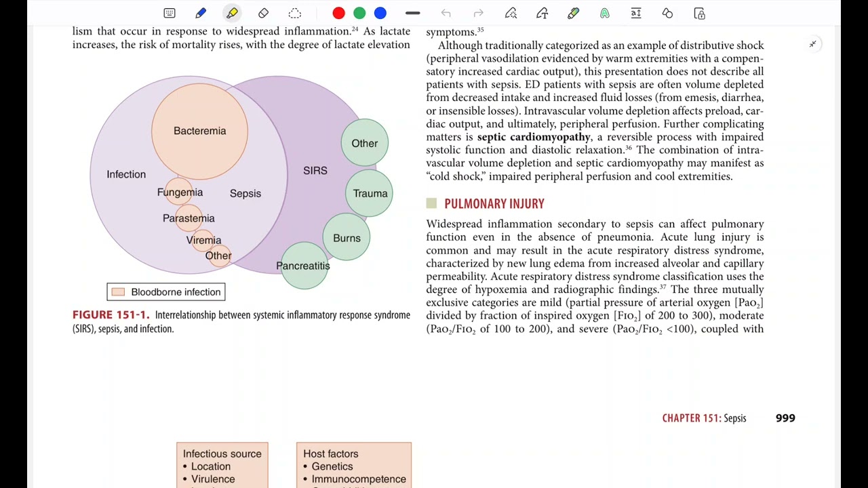
Task: Choose the green ink color
Action: coord(359,14)
